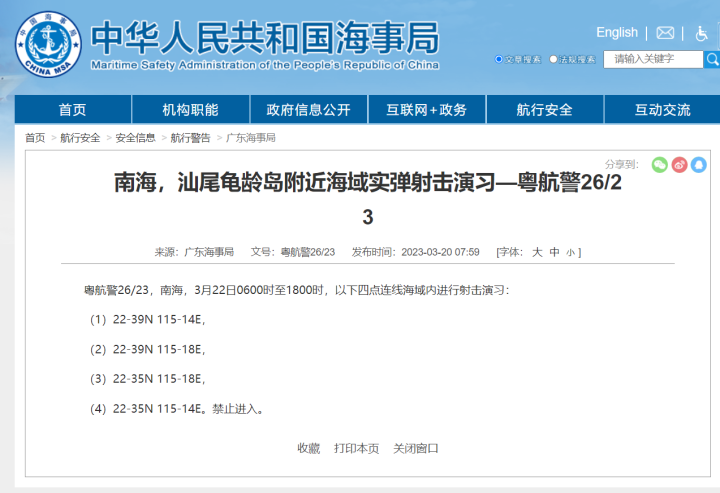Screen dimensions: 720x493
Task: Open the 政府信息公开 navigation tab
Action: click(x=309, y=109)
